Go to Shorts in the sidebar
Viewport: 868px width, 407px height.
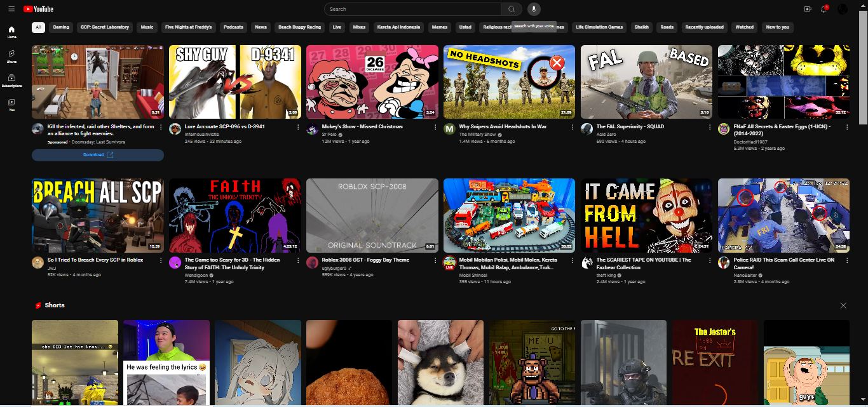coord(11,57)
